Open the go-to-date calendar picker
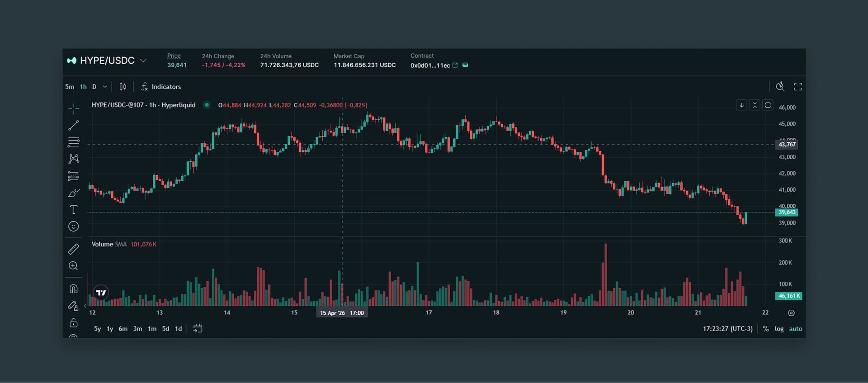The height and width of the screenshot is (383, 868). pos(198,328)
